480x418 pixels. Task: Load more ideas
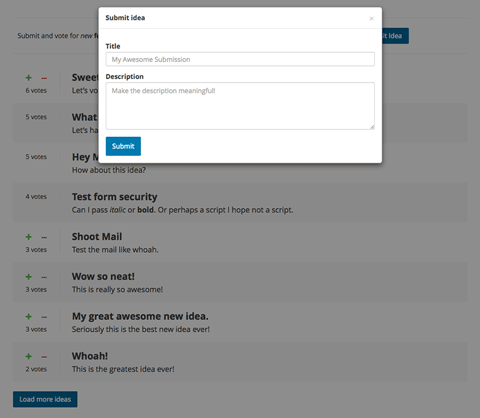[x=45, y=399]
